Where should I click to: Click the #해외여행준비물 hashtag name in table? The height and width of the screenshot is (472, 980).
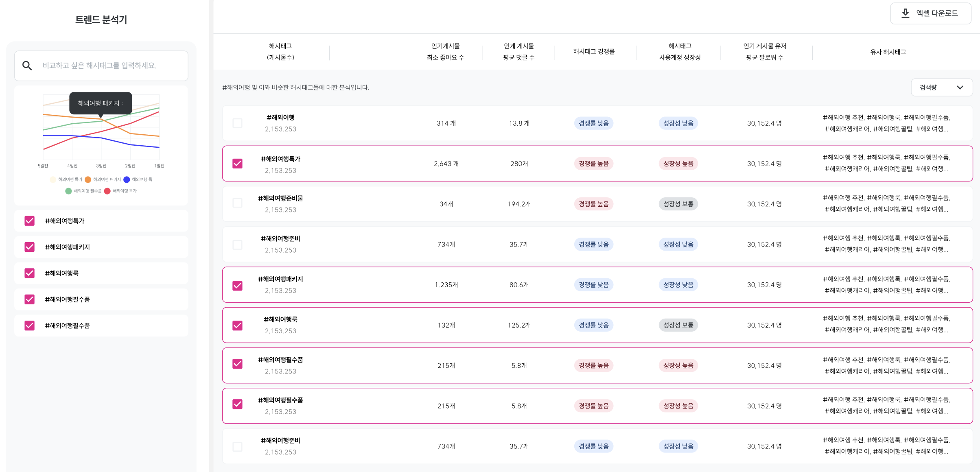280,198
